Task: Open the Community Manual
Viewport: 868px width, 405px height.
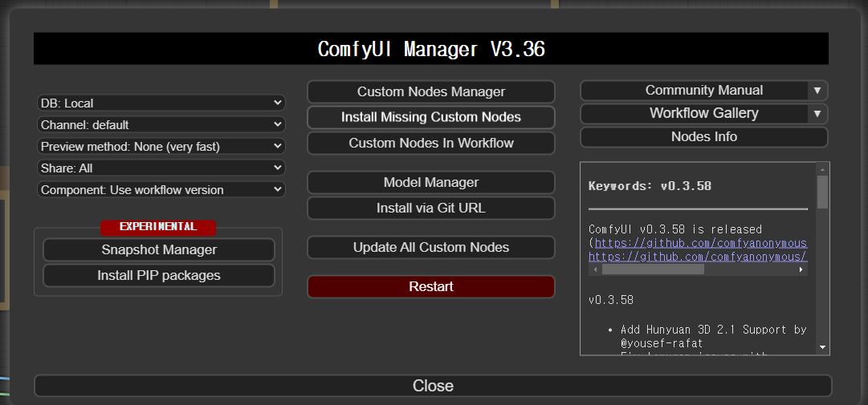Action: [x=695, y=91]
